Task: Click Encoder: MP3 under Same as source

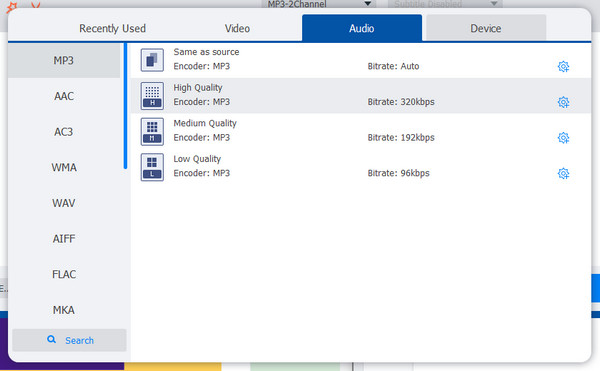Action: pyautogui.click(x=202, y=66)
